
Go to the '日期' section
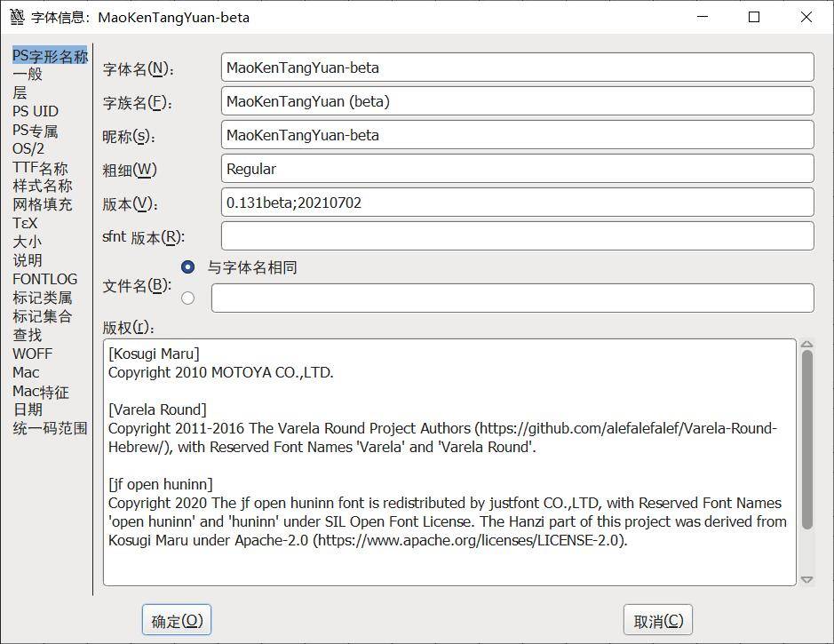(x=28, y=409)
